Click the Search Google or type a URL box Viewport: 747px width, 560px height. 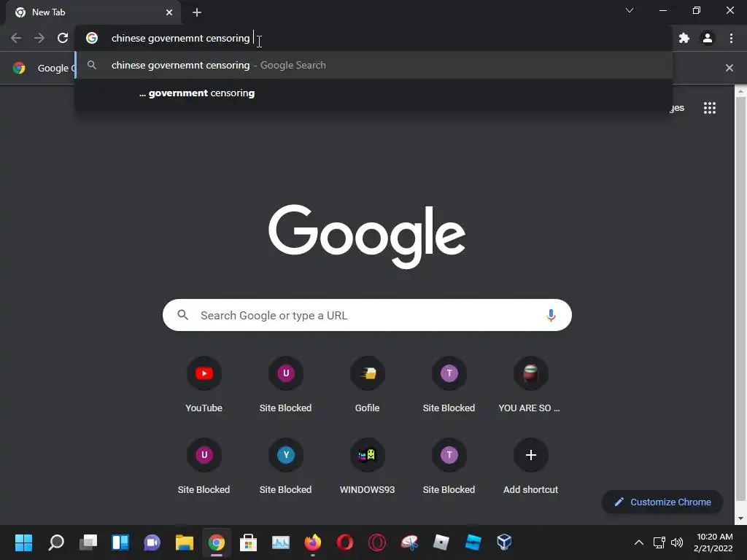[x=367, y=315]
